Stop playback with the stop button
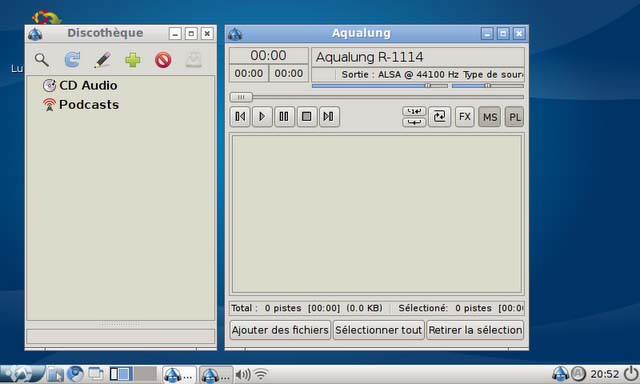 pyautogui.click(x=307, y=117)
